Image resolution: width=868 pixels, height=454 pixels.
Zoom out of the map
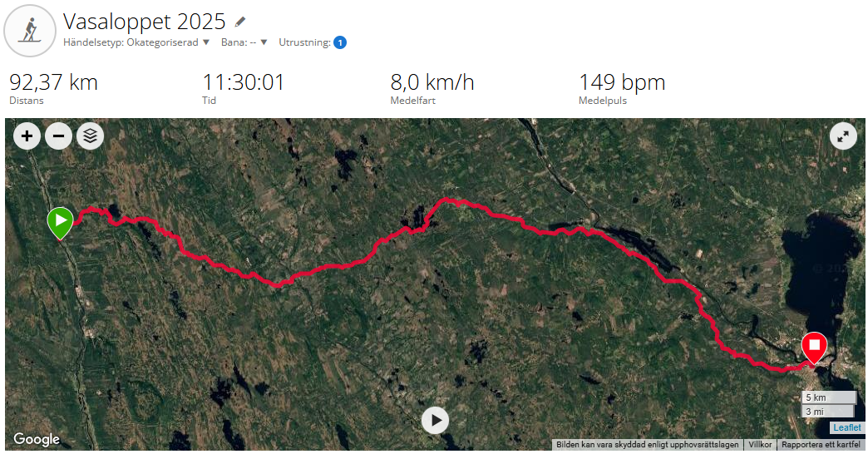59,136
